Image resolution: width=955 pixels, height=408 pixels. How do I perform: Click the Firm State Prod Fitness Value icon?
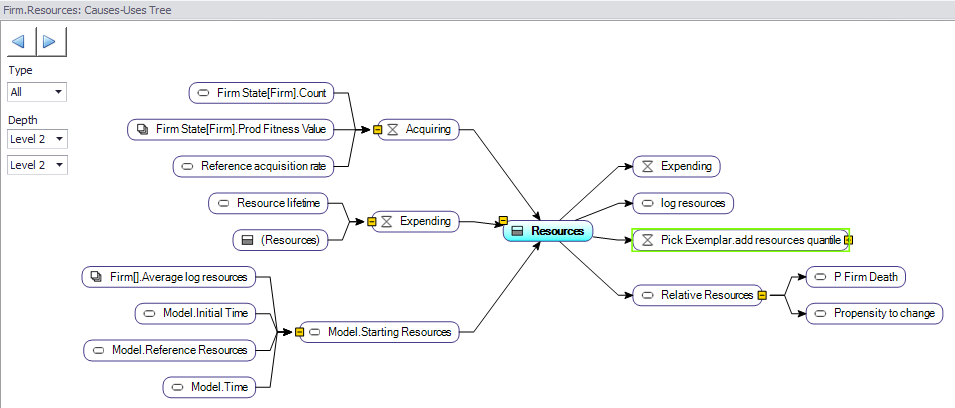pos(142,129)
